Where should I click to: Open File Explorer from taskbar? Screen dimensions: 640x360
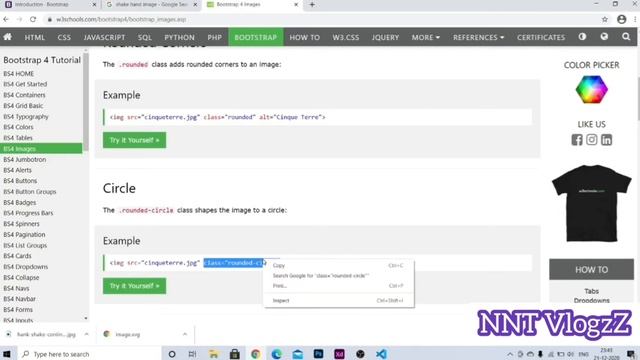pyautogui.click(x=213, y=354)
